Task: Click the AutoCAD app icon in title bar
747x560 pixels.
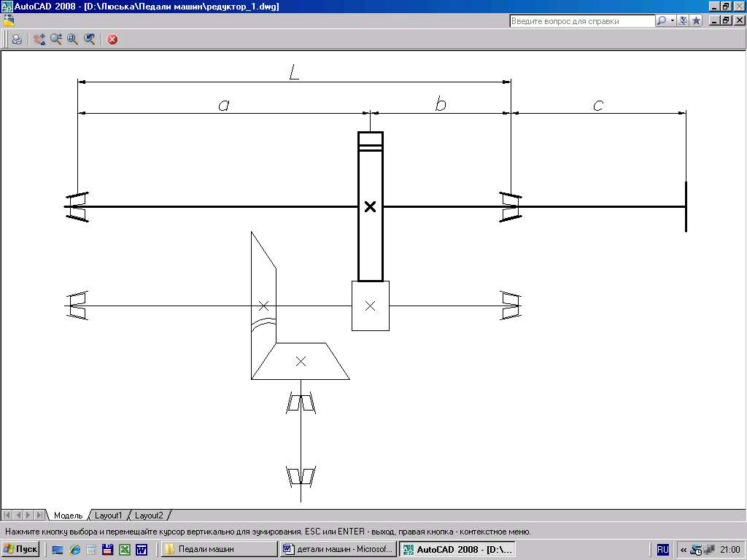Action: [x=7, y=6]
